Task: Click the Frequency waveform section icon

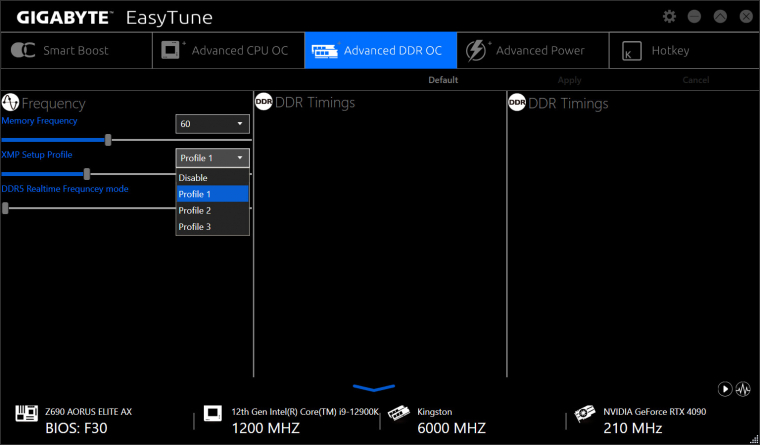Action: (x=10, y=103)
